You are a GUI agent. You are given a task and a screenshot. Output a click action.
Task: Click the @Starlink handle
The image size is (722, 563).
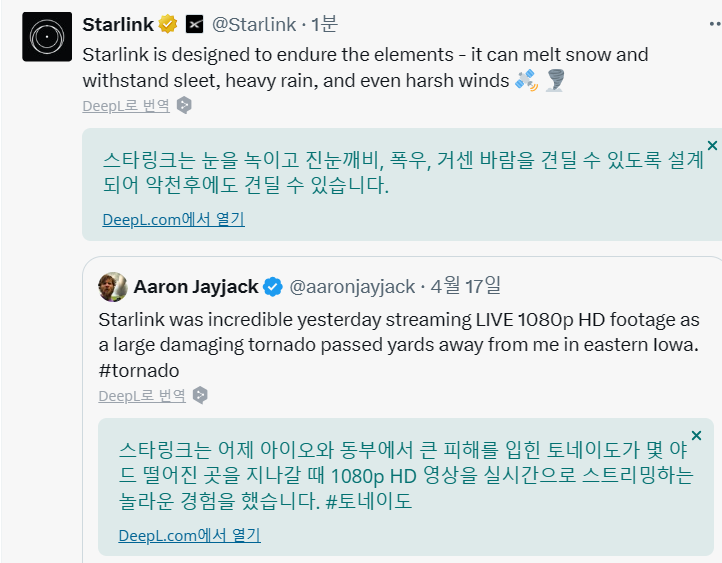coord(254,24)
